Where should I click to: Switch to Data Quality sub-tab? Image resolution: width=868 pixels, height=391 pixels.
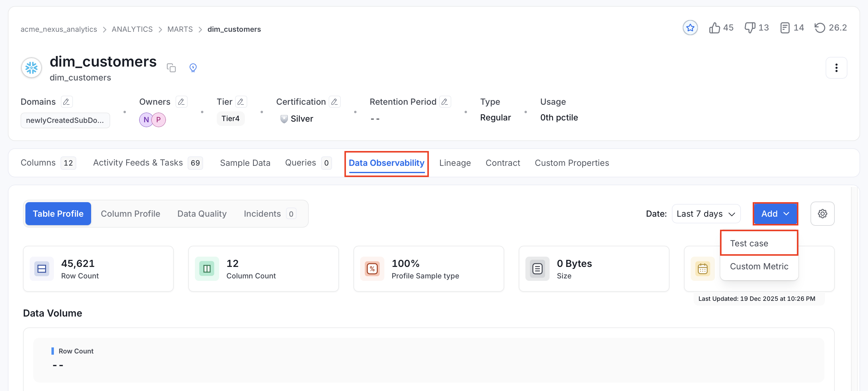202,214
